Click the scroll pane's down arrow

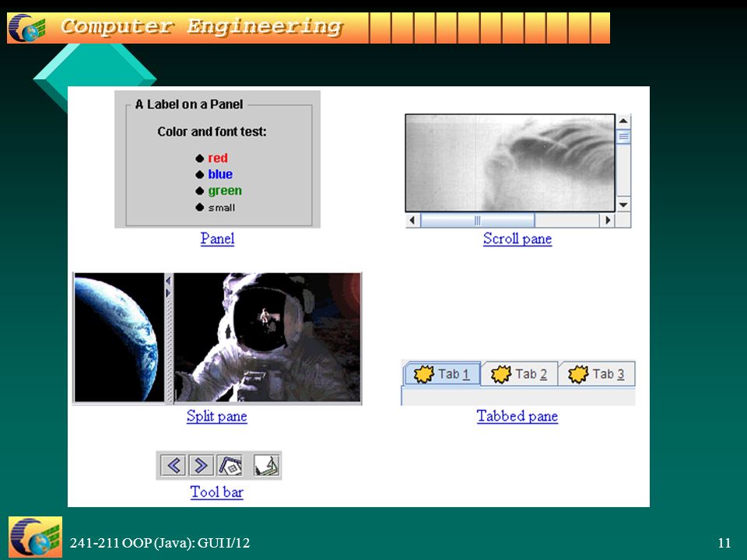pos(623,205)
